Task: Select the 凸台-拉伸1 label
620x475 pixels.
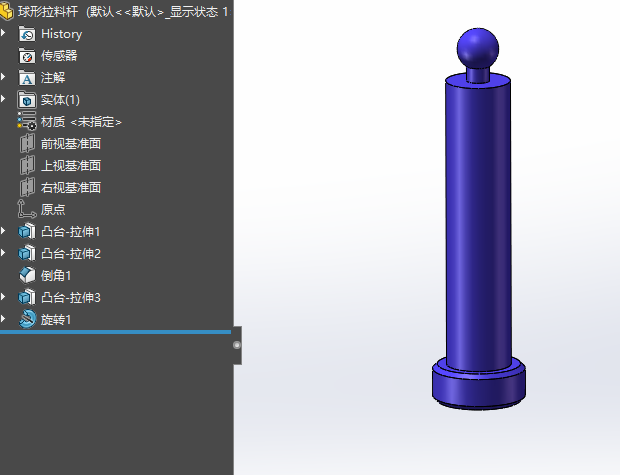Action: 71,232
